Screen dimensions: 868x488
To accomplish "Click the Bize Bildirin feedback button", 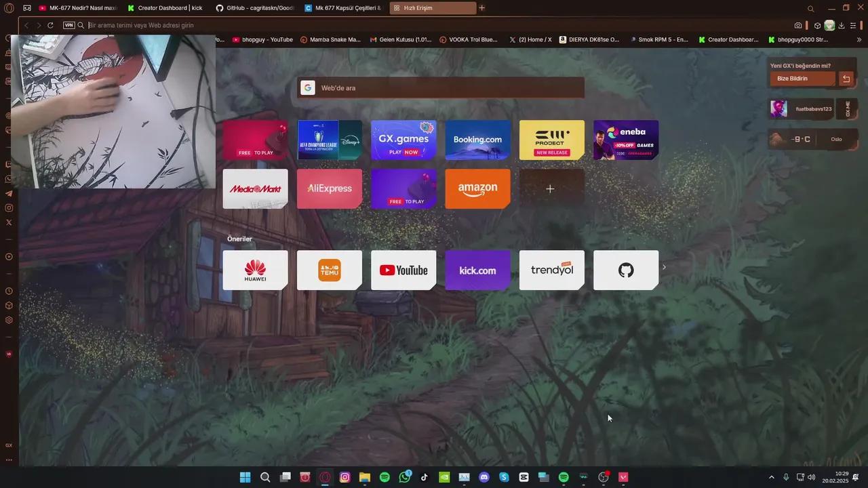I will point(803,79).
